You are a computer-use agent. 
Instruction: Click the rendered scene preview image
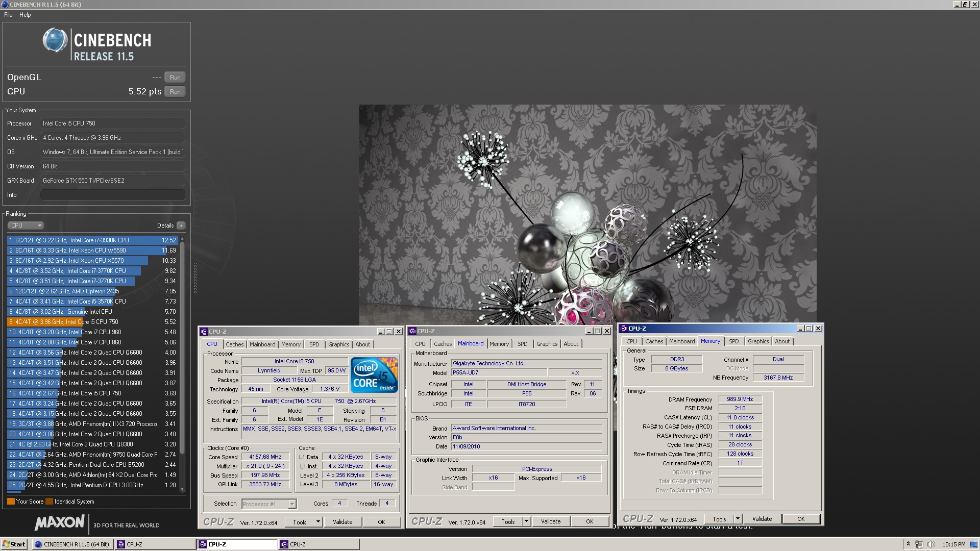587,215
